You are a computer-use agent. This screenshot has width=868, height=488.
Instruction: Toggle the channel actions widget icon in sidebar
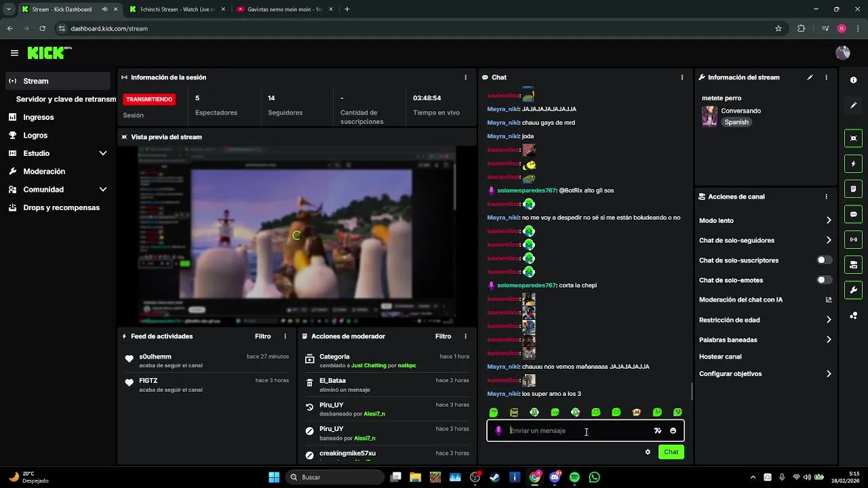tap(853, 264)
